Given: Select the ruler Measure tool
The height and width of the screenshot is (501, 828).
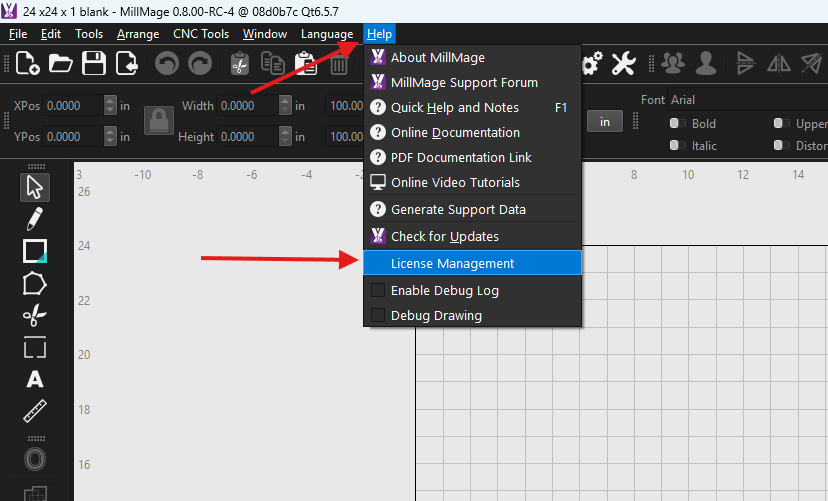Looking at the screenshot, I should (35, 411).
